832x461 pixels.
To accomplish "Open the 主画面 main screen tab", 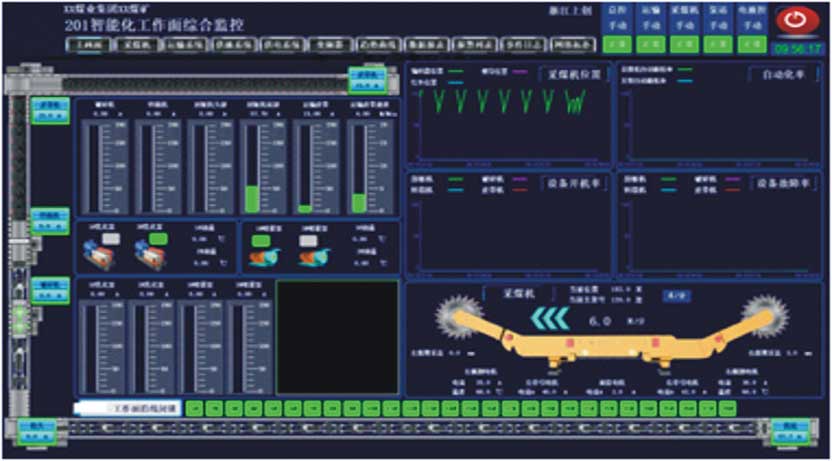I will tap(86, 45).
